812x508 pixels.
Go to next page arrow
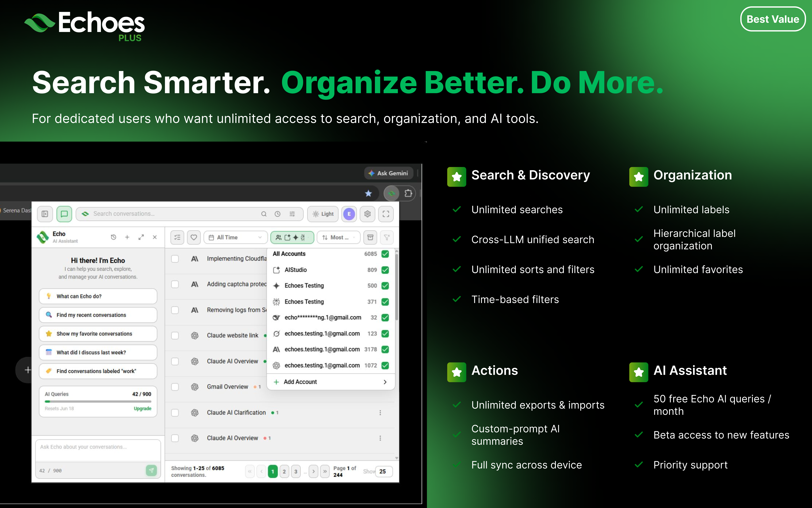tap(313, 471)
